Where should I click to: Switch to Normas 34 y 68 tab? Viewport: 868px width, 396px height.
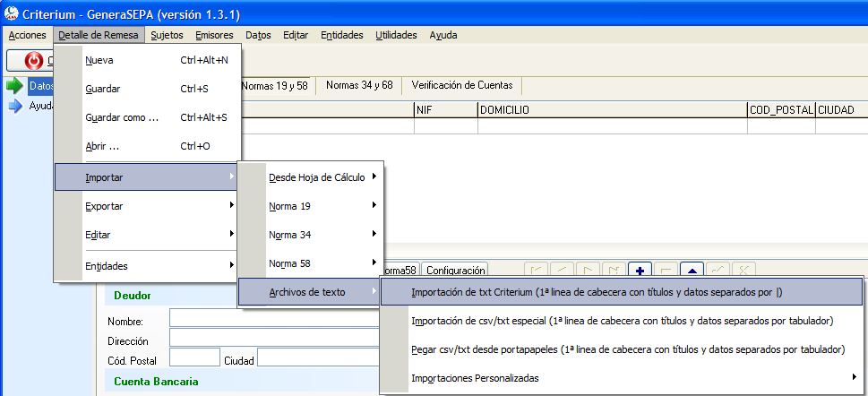pos(359,85)
